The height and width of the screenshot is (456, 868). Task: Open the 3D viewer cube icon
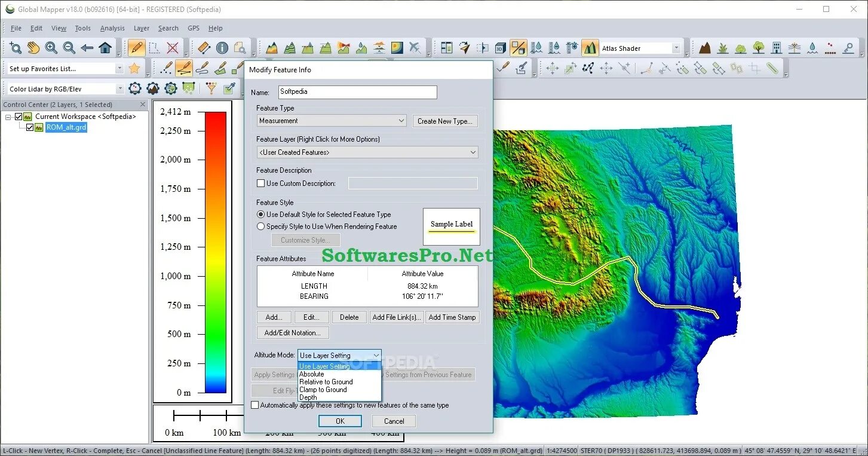point(501,48)
